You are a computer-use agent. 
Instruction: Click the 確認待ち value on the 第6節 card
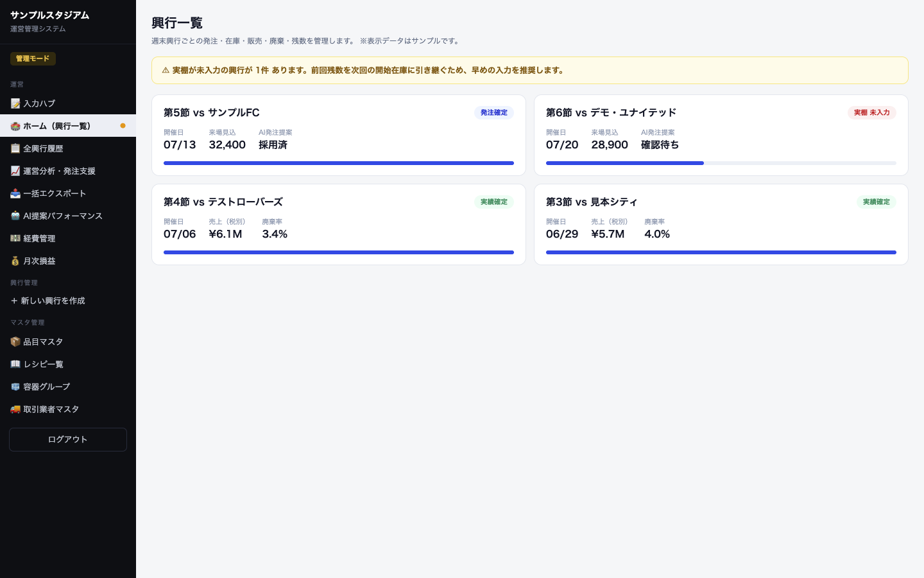[x=660, y=145]
